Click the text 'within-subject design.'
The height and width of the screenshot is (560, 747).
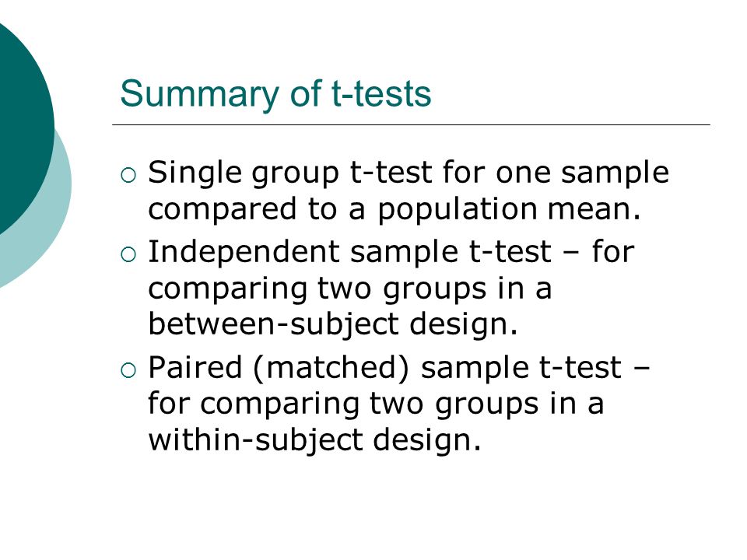click(314, 441)
